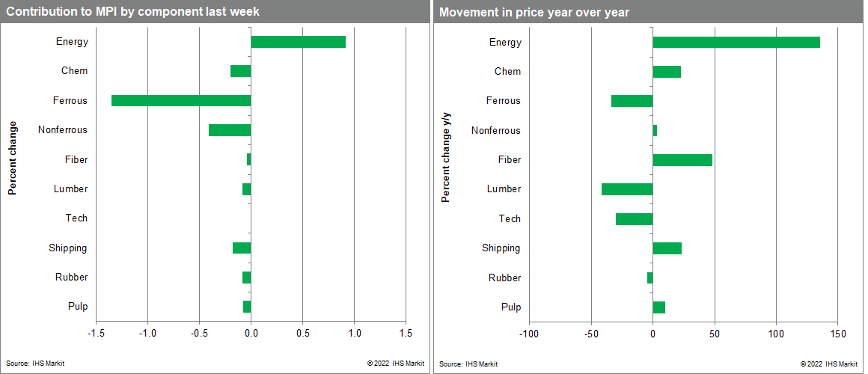Viewport: 868px width, 374px height.
Task: Click the Ferrous bar in the year over year chart
Action: tap(632, 101)
